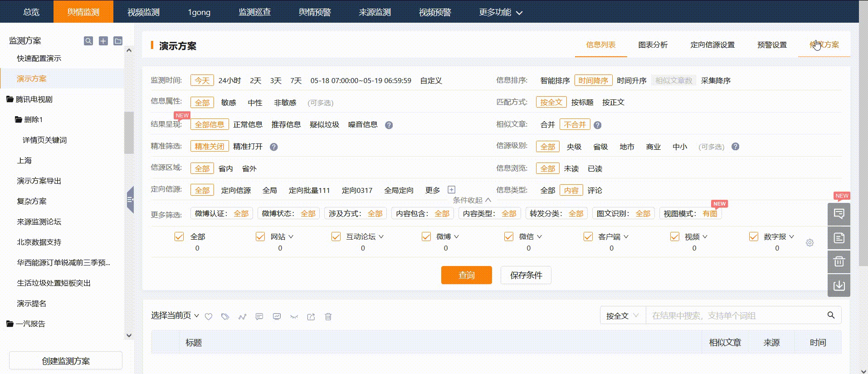Open the 上海 plan in sidebar
This screenshot has height=374, width=868.
click(24, 161)
